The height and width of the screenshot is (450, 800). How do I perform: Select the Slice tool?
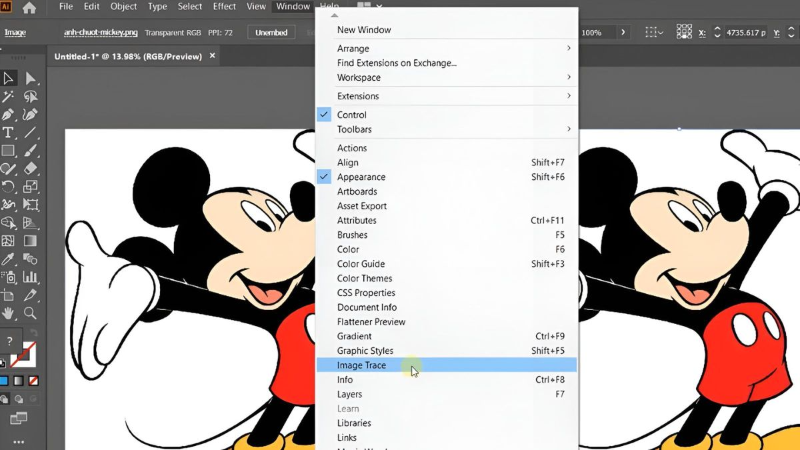pyautogui.click(x=30, y=295)
